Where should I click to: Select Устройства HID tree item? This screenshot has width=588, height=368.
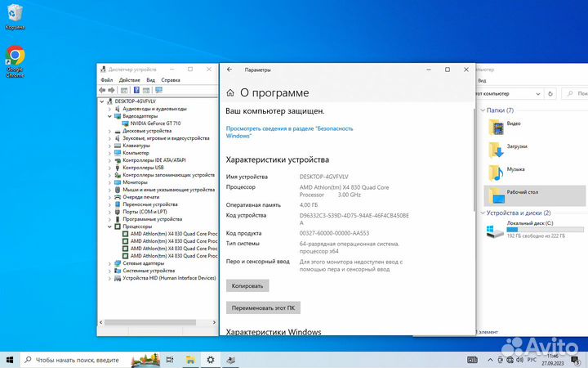(x=169, y=278)
